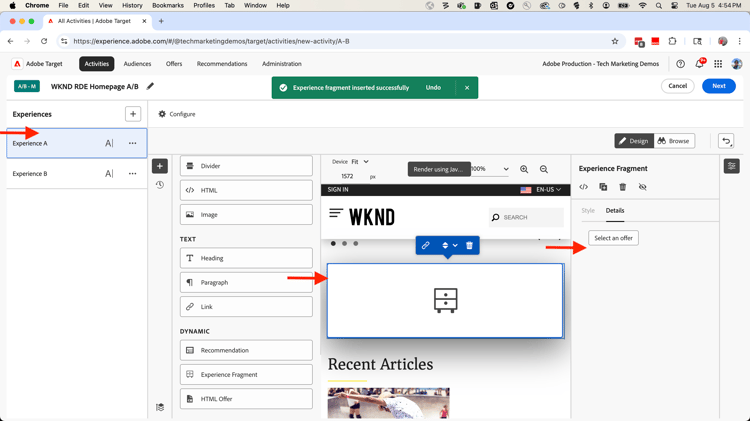
Task: Open layers icon at sidebar bottom
Action: click(x=160, y=407)
